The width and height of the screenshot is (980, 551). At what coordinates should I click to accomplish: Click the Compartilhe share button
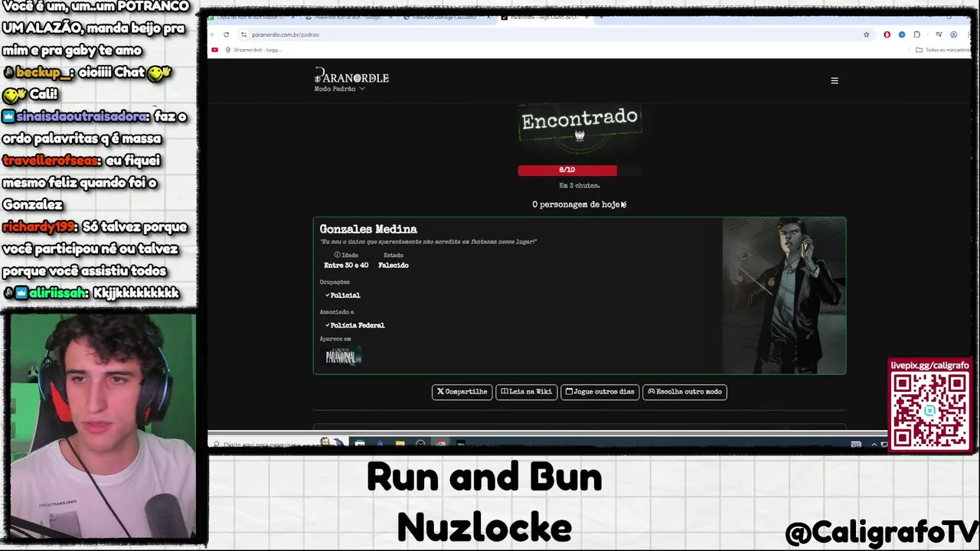coord(462,392)
